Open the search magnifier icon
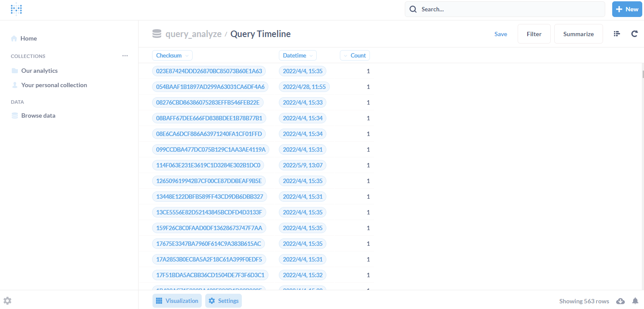The height and width of the screenshot is (309, 644). (x=413, y=9)
